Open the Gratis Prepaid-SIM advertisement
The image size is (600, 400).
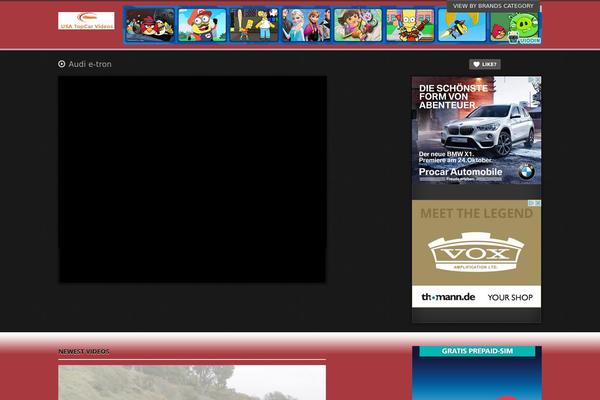(476, 373)
